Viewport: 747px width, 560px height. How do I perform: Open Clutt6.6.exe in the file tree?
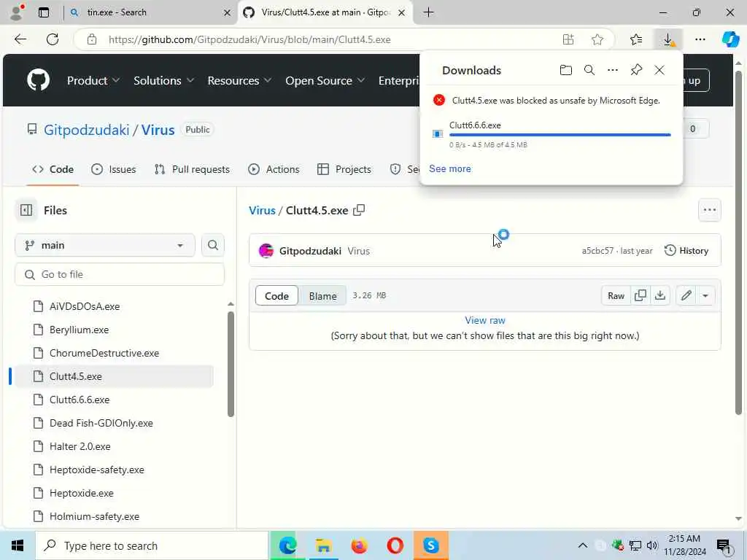[x=80, y=400]
